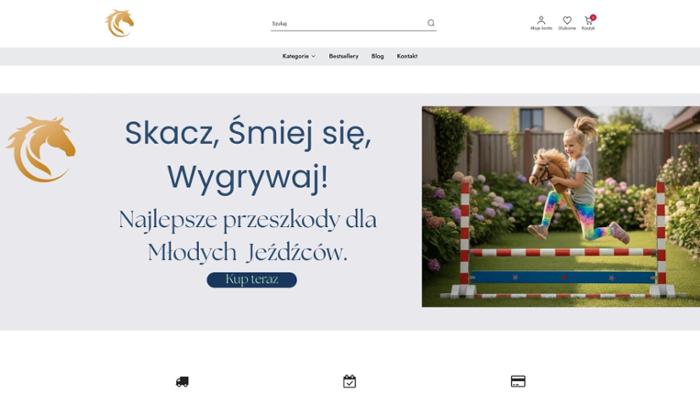
Task: Click the Kup teraz button
Action: (x=252, y=280)
